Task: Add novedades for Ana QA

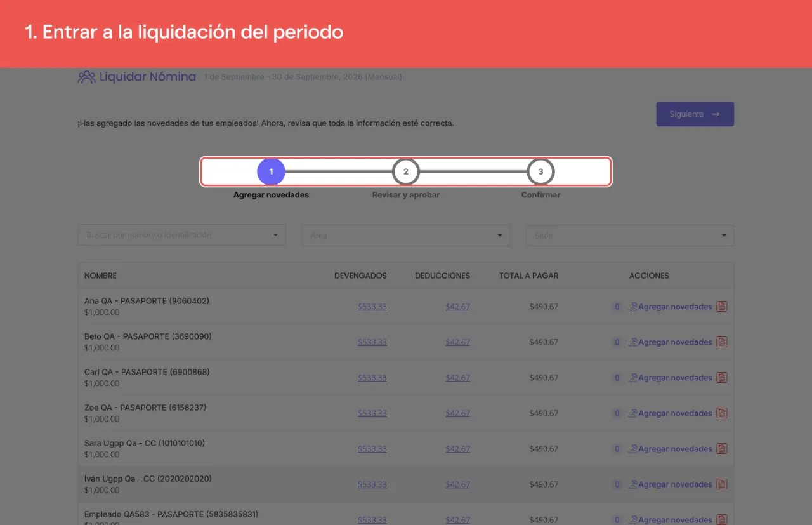Action: [x=670, y=307]
